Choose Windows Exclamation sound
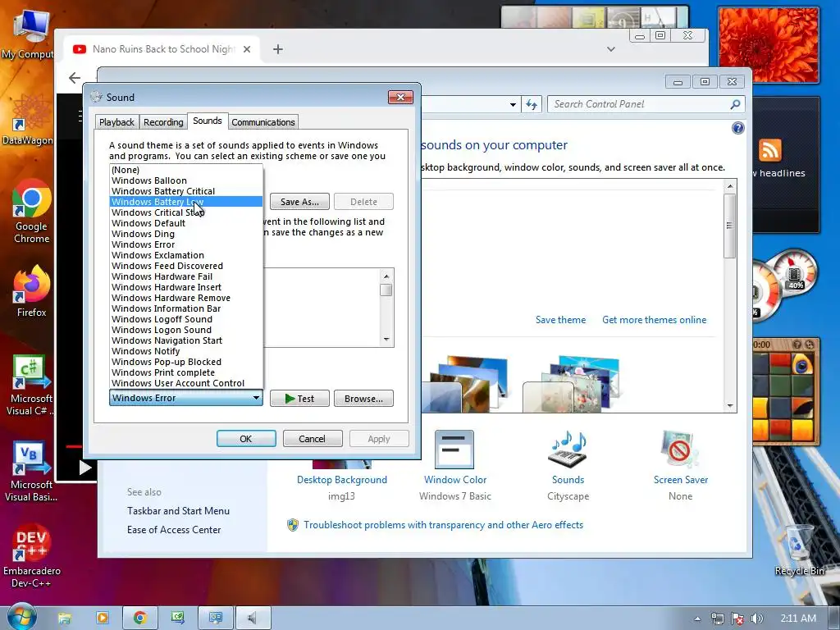Viewport: 840px width, 630px height. (186, 256)
